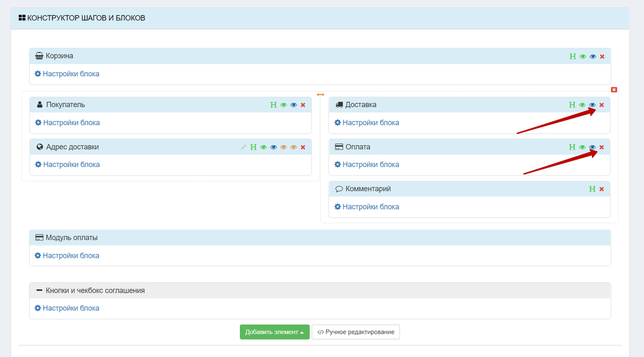Toggle the blue eye in Доставка block
The height and width of the screenshot is (357, 644).
pos(592,105)
